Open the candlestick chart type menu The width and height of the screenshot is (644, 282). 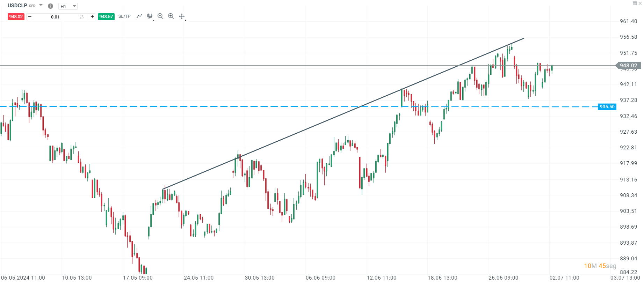[150, 16]
